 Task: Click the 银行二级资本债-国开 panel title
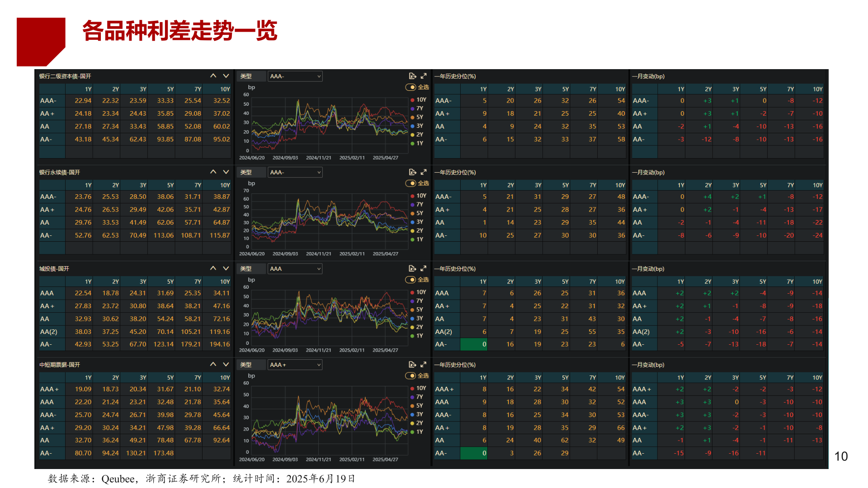(x=65, y=76)
